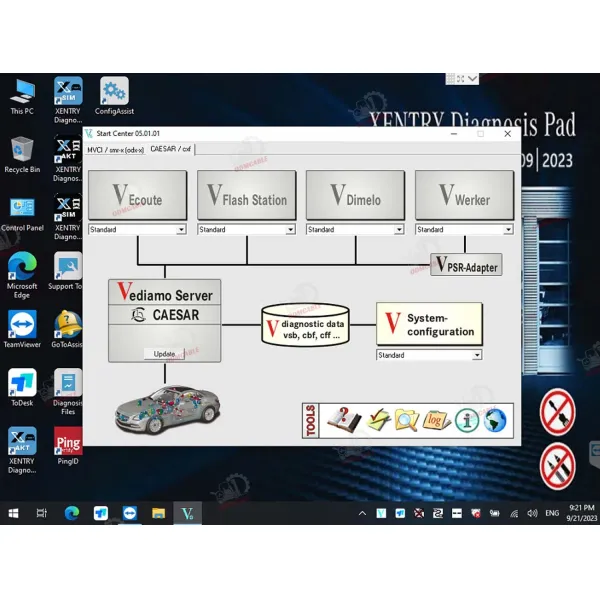Select the CAESAR / cxf tab
The height and width of the screenshot is (600, 600).
171,149
